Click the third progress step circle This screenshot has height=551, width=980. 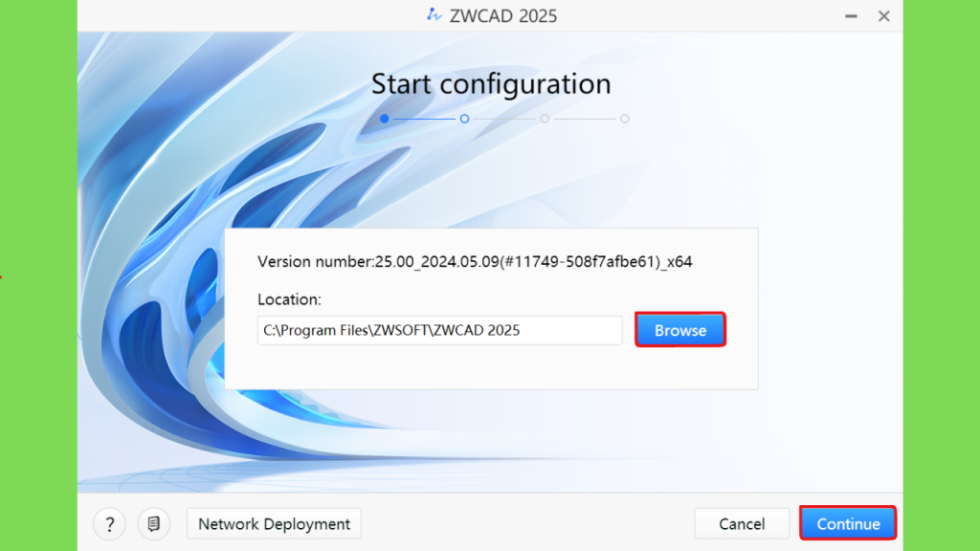pos(545,119)
